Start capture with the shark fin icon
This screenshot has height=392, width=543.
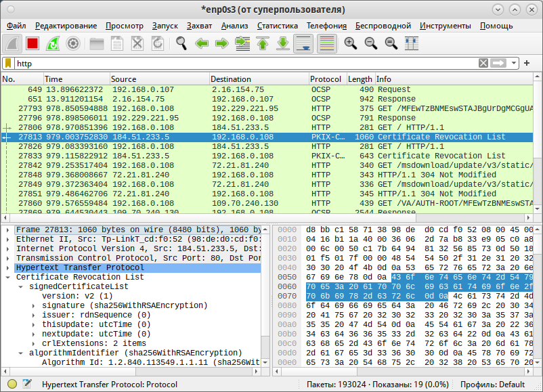[12, 43]
